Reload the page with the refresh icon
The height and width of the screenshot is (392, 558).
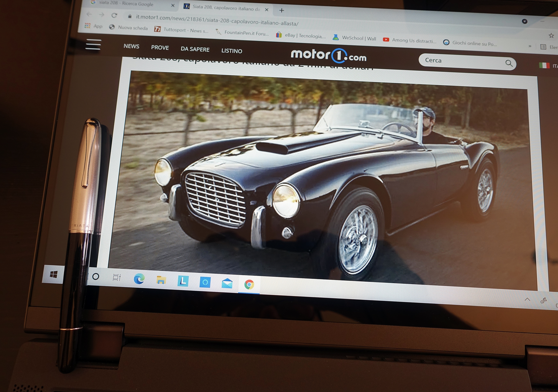(114, 16)
